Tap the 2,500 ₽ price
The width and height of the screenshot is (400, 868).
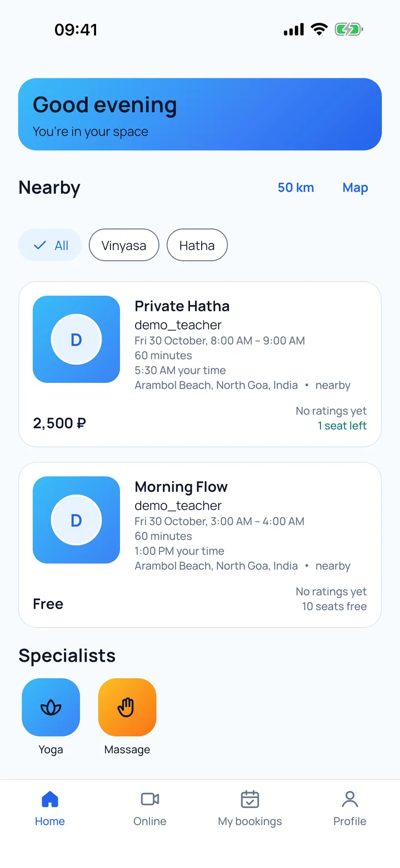tap(59, 423)
